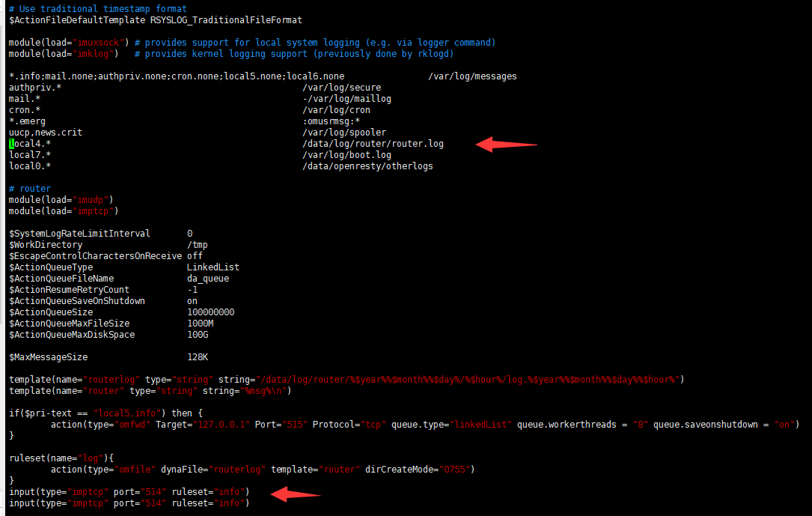This screenshot has height=516, width=812.
Task: Click the $MaxMessageSize value 128K
Action: [x=198, y=357]
